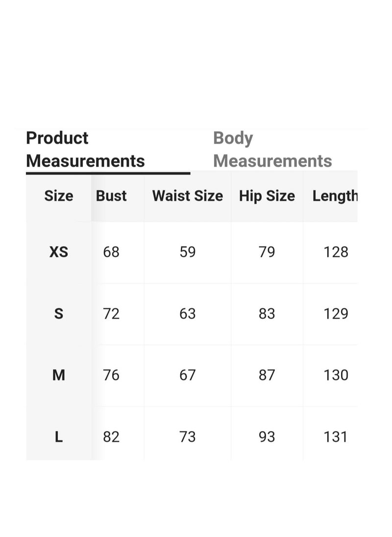Select the L size row label
Screen dimensions: 392x537
(x=58, y=437)
